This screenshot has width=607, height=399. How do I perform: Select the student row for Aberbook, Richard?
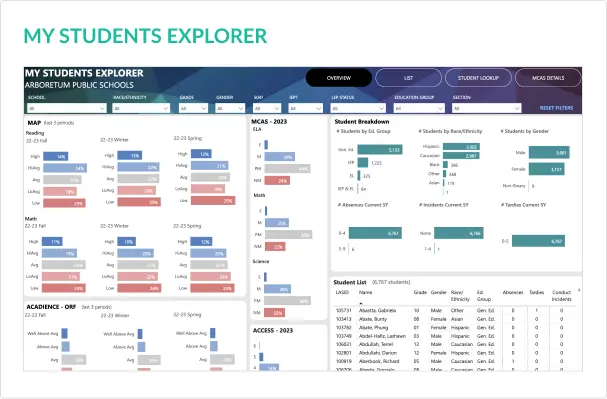tap(454, 361)
